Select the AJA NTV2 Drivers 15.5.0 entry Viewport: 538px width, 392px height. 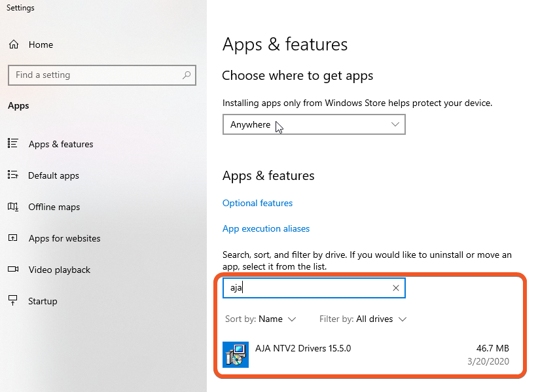tap(303, 348)
